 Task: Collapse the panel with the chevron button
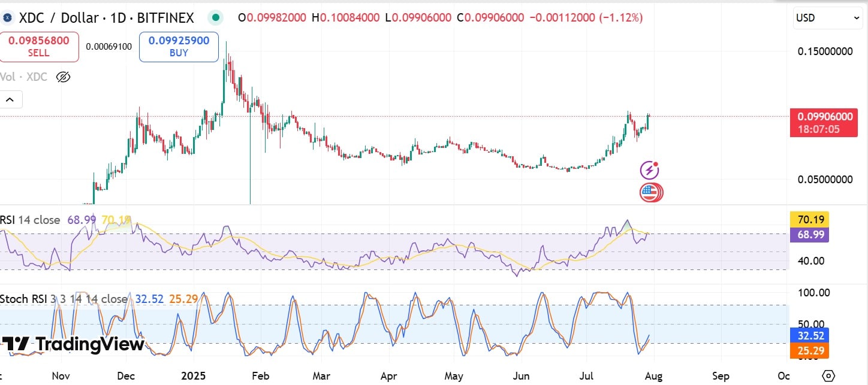[x=9, y=99]
